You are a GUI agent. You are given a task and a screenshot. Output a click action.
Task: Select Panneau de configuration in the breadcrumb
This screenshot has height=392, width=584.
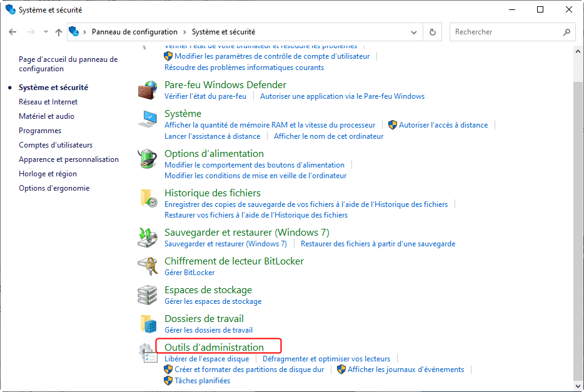134,32
